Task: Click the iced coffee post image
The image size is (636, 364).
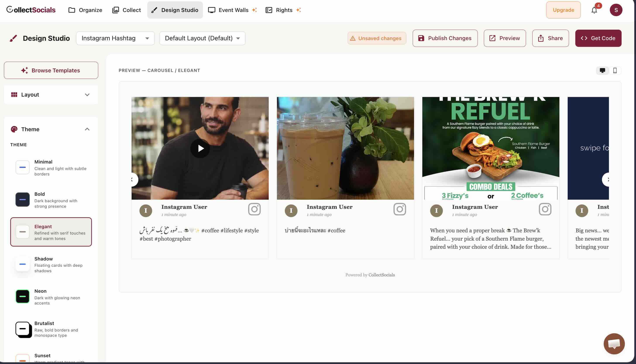Action: (x=346, y=148)
